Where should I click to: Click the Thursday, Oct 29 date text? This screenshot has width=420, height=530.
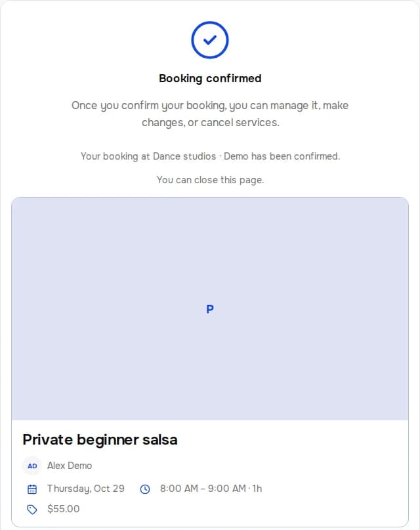click(86, 489)
